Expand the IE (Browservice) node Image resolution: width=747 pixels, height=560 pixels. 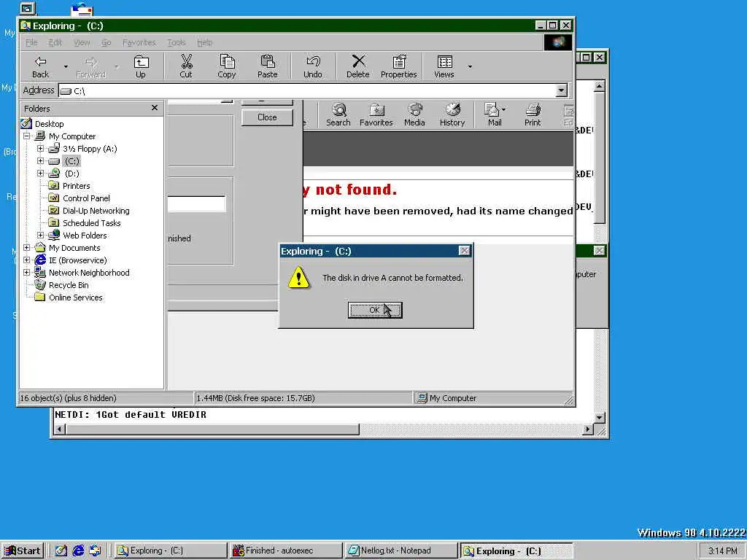pos(27,260)
